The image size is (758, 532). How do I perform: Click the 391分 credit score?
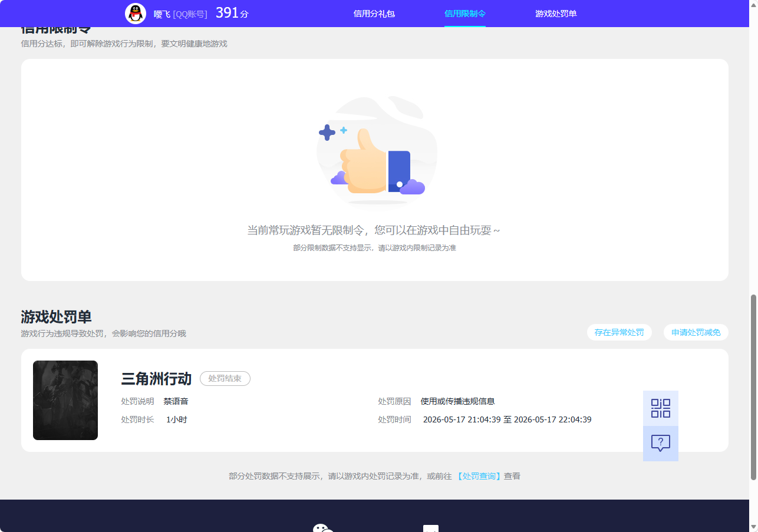click(232, 13)
